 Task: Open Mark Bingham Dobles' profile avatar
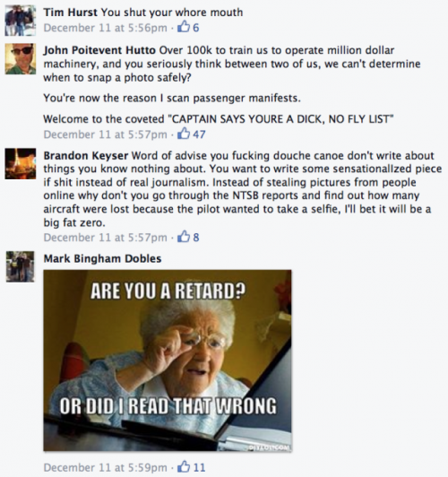(21, 266)
